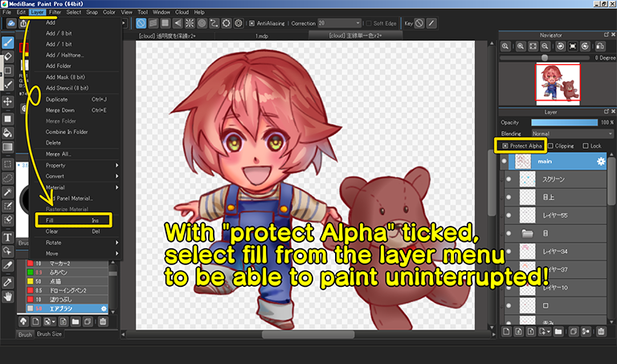The image size is (617, 364).
Task: Enable vanishing point snap
Action: coord(178,23)
